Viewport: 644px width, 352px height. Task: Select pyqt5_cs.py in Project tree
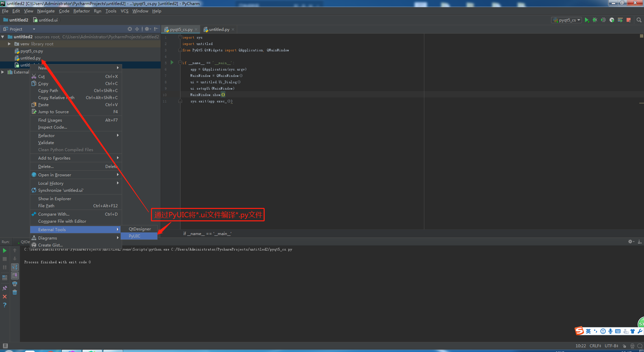[x=32, y=51]
